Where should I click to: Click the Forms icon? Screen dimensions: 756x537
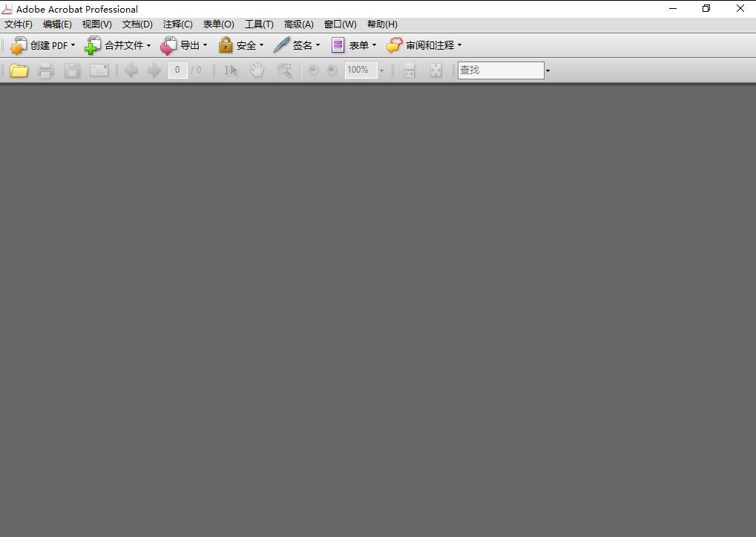(x=338, y=45)
